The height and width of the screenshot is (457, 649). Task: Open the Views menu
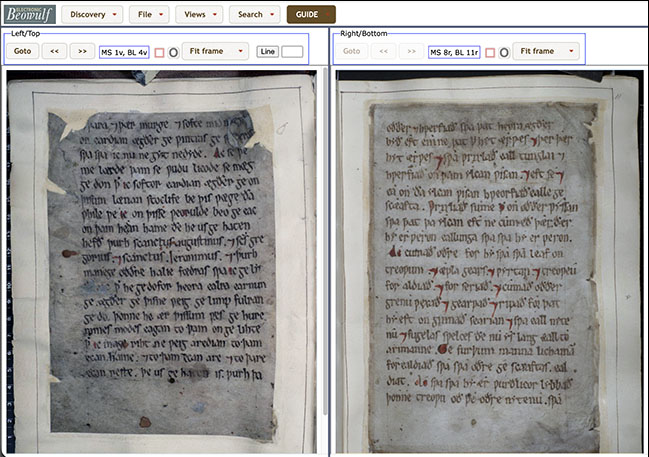(x=199, y=14)
